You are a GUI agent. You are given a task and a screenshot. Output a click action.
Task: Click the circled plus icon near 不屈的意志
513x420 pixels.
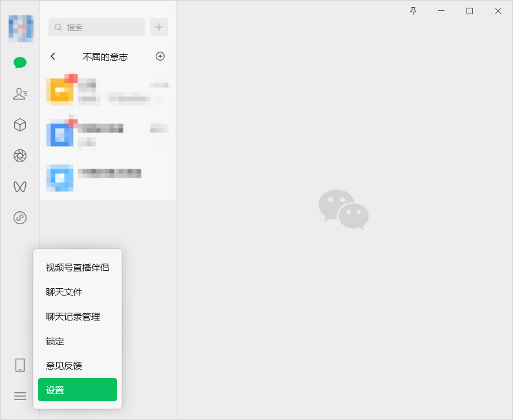pyautogui.click(x=160, y=56)
